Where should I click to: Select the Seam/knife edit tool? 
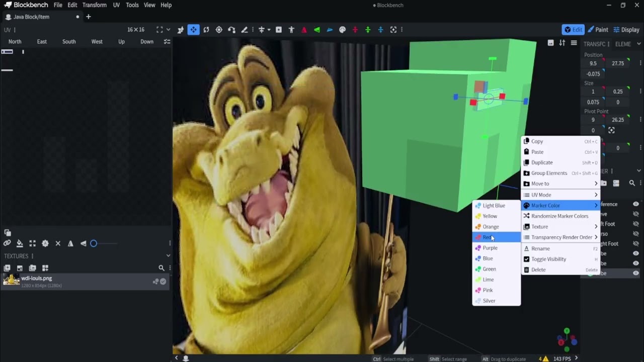[x=244, y=30]
